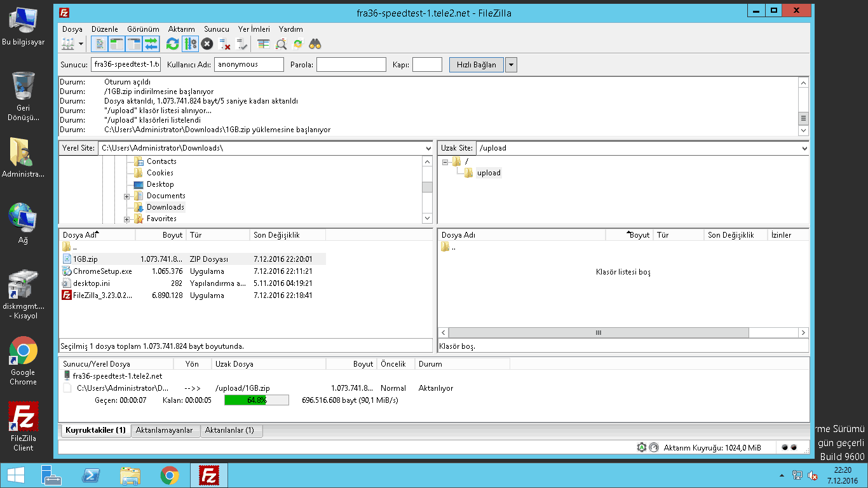Open PowerShell from the taskbar
Viewport: 868px width, 488px height.
coord(92,475)
